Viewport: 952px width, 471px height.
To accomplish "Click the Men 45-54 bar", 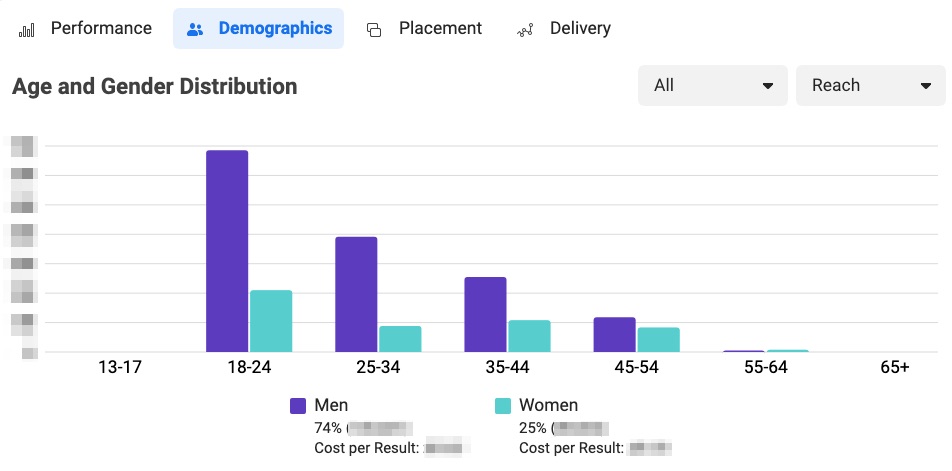I will coord(614,335).
